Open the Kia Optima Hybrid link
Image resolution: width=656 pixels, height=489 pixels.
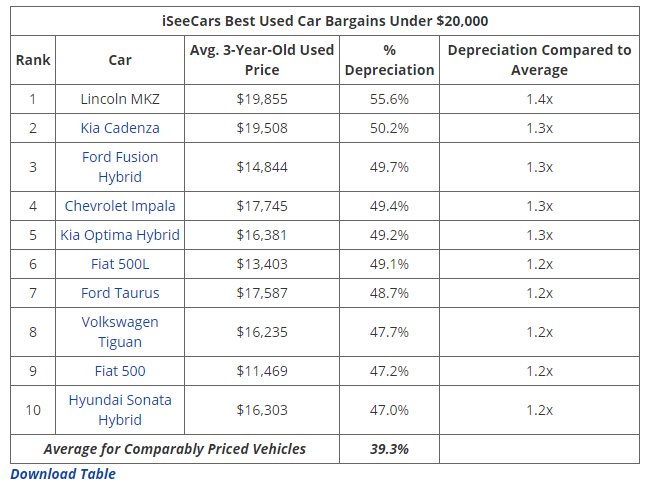(x=120, y=235)
